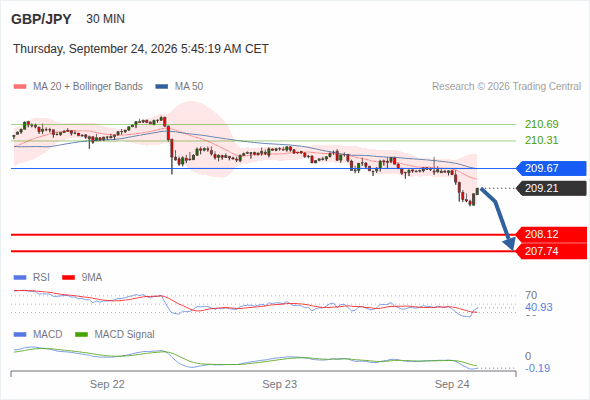Click the Trading Central copyright text
The height and width of the screenshot is (400, 590).
coord(506,87)
